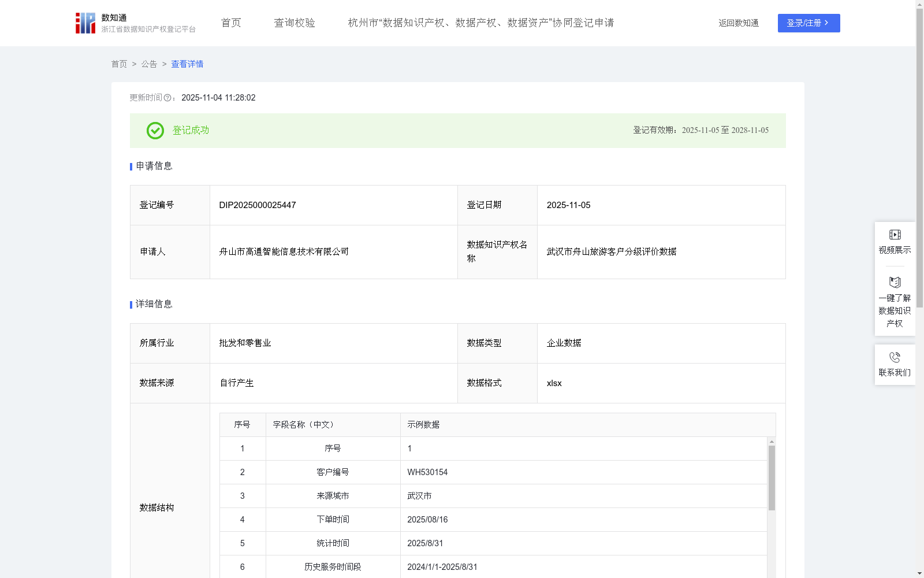Open the 杭州市协同登记申请 menu item
Screen dimensions: 924x578
pyautogui.click(x=481, y=23)
